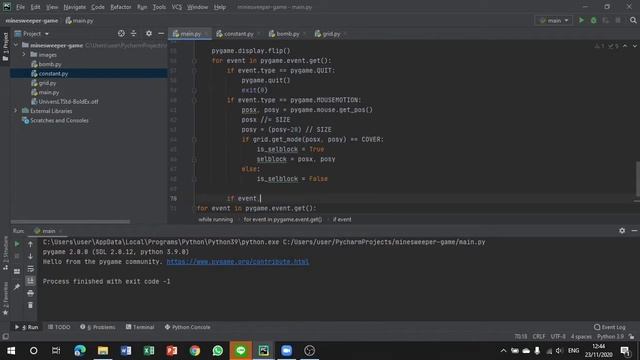Select grid.py in project tree

(x=47, y=83)
